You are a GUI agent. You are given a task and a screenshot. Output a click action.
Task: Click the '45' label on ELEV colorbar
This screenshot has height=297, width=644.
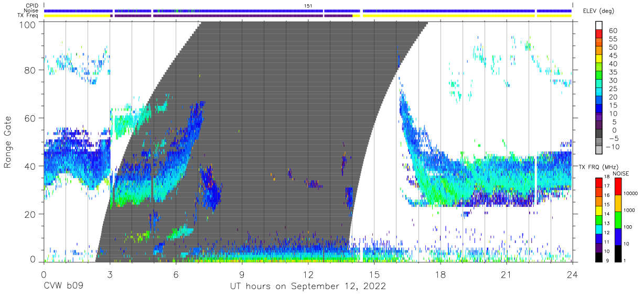613,56
